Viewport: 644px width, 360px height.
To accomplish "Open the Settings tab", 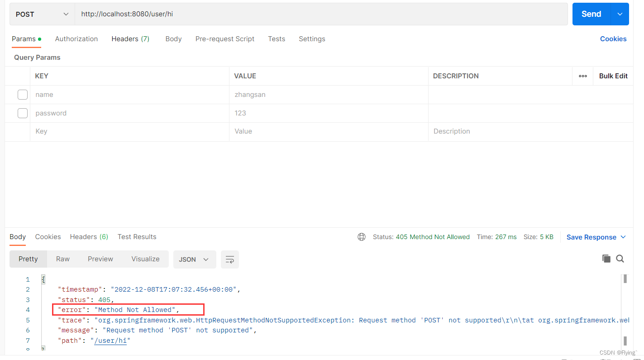I will point(312,39).
